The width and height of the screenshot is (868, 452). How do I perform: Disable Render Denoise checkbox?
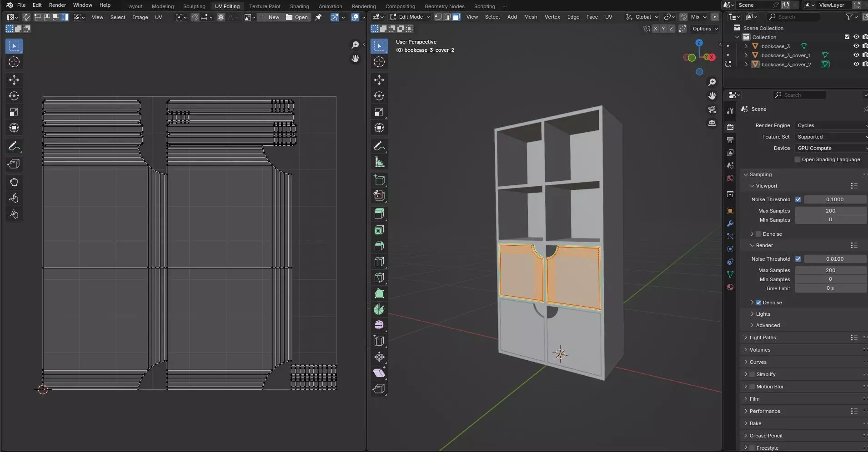758,303
